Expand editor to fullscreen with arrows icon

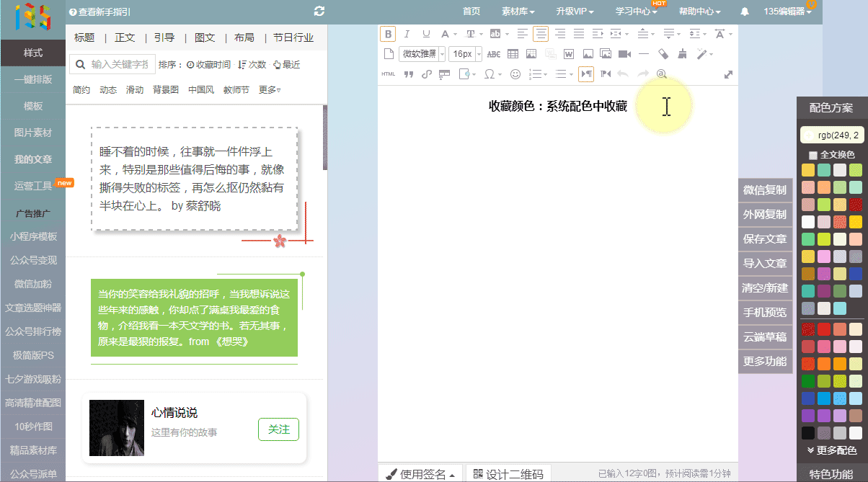click(x=728, y=74)
